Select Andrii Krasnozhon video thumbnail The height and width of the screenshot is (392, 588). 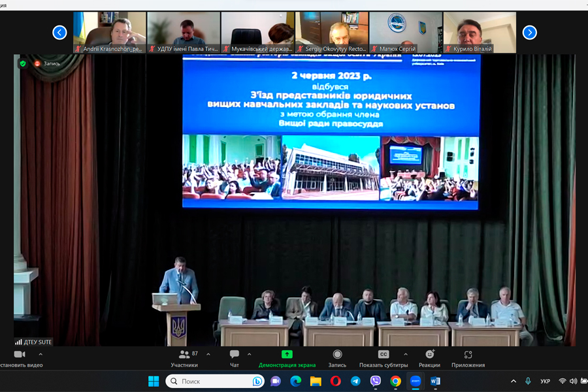110,32
